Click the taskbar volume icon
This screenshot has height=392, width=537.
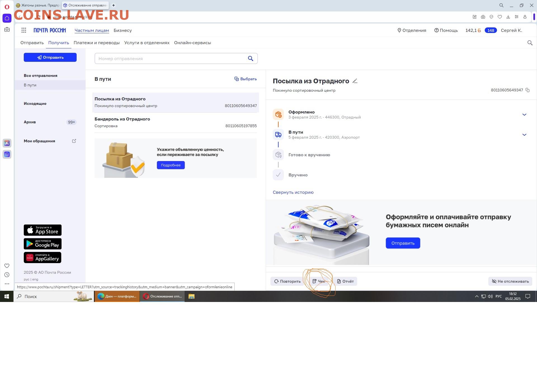tap(490, 296)
